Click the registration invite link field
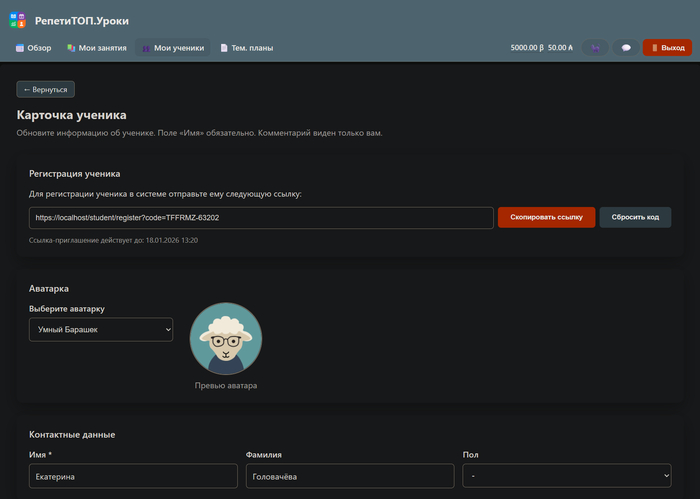Image resolution: width=700 pixels, height=499 pixels. click(260, 217)
